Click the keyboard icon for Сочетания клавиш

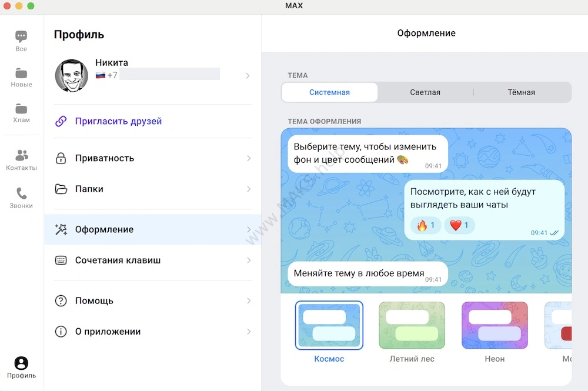click(61, 260)
